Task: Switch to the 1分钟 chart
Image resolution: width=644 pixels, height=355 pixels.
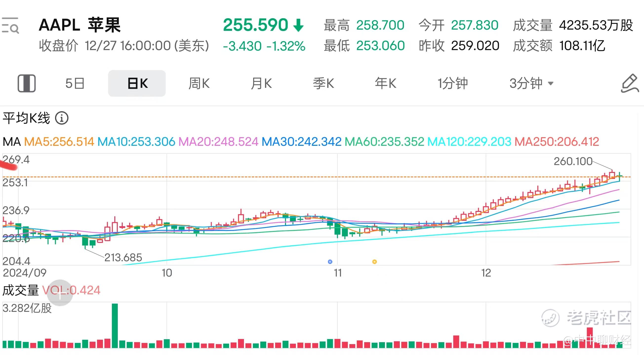Action: pos(452,83)
